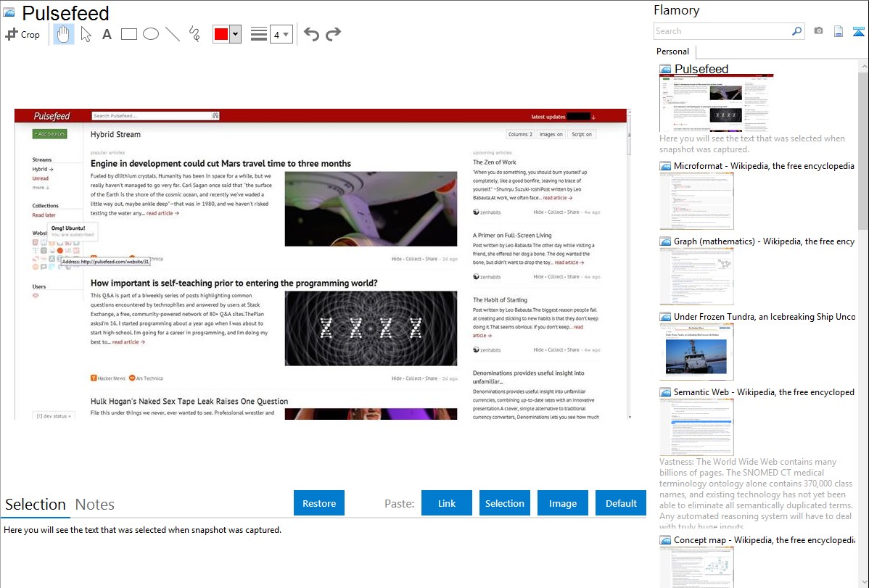869x588 pixels.
Task: Select the Microformat snapshot thumbnail
Action: (696, 201)
